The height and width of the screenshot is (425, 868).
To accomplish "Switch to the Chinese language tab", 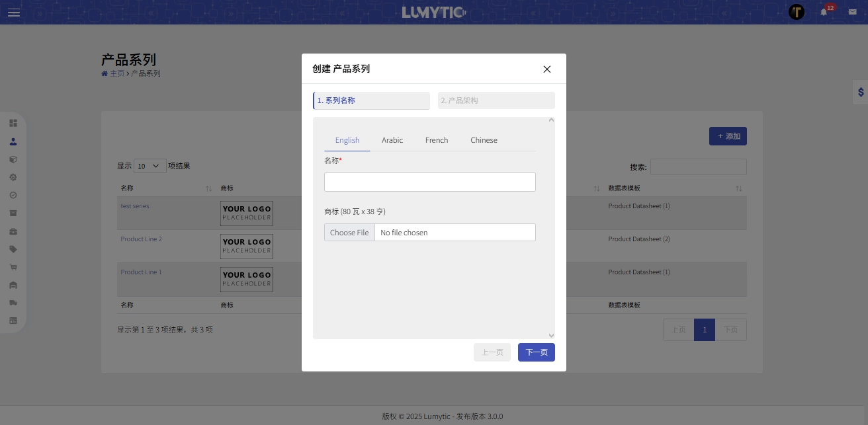I will 484,140.
